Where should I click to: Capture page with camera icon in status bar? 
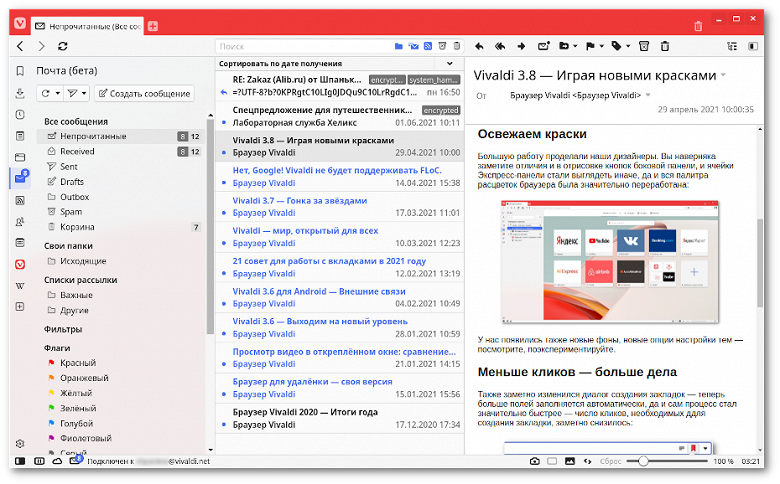[534, 461]
